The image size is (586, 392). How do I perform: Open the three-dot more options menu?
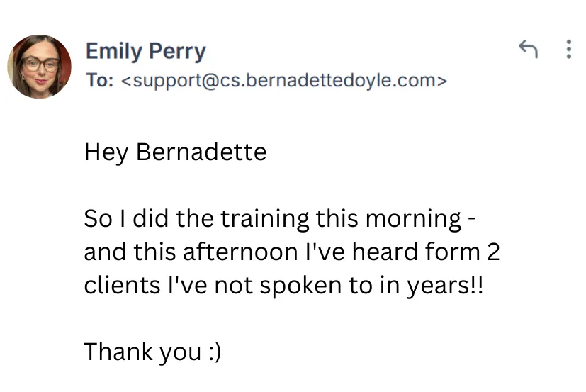pyautogui.click(x=568, y=49)
